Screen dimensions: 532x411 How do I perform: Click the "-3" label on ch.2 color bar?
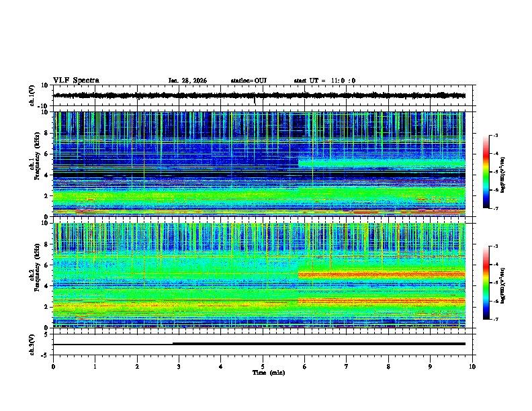(x=496, y=246)
